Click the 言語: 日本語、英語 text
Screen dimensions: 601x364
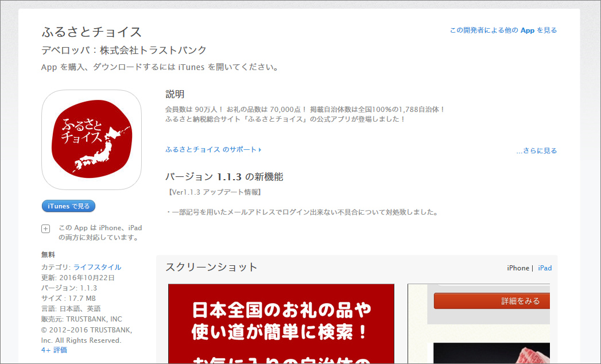click(71, 309)
